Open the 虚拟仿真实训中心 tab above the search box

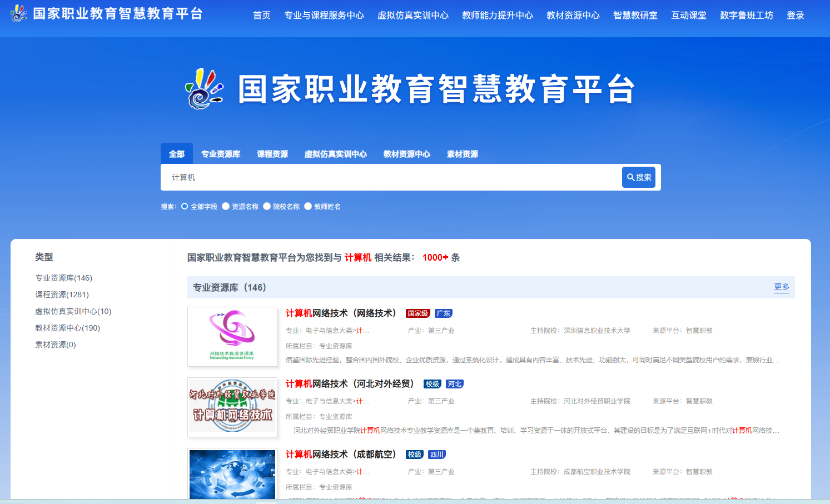[x=336, y=154]
